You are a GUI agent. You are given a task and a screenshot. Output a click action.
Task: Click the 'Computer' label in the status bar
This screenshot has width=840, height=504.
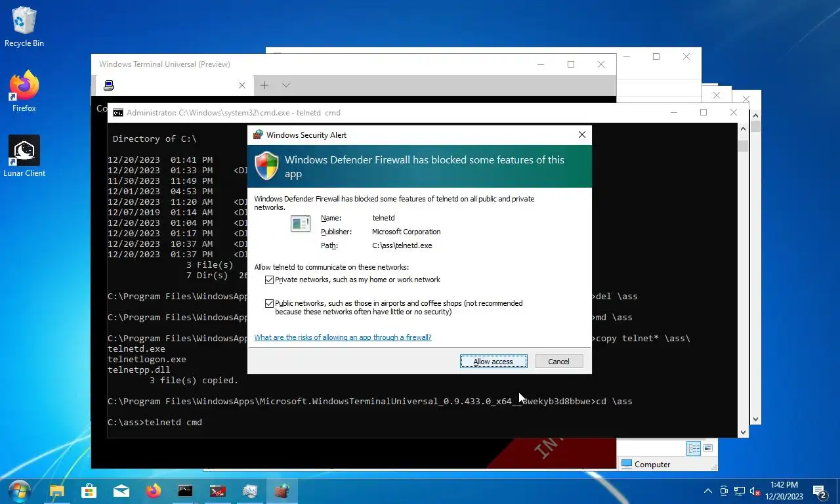pyautogui.click(x=652, y=465)
